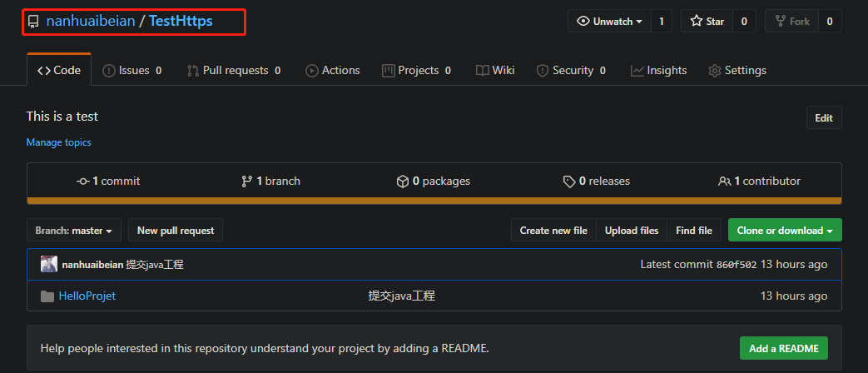This screenshot has height=373, width=868.
Task: Click the Add a README button
Action: tap(784, 349)
